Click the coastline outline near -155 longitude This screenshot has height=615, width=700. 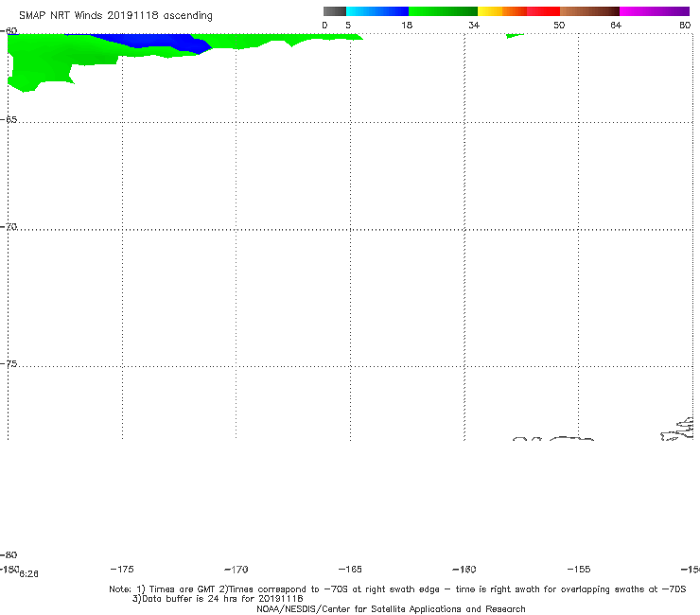pyautogui.click(x=571, y=439)
